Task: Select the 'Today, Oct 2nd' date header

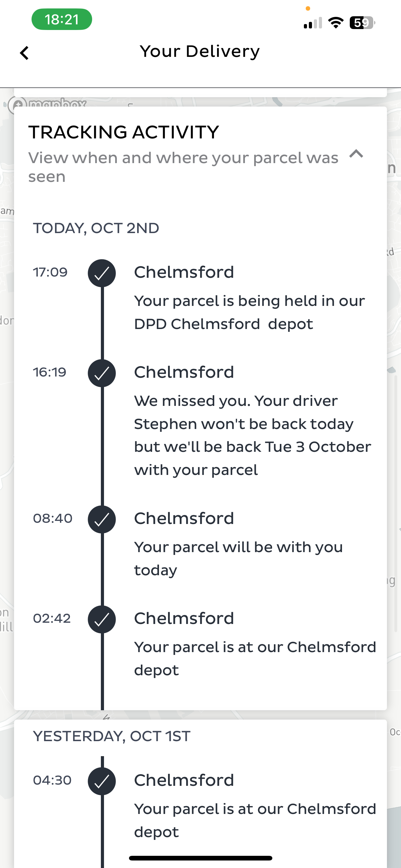Action: coord(96,228)
